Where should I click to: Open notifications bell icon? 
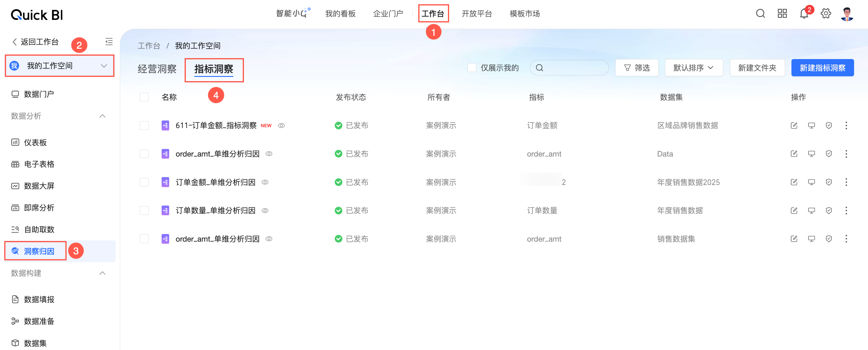pyautogui.click(x=804, y=14)
